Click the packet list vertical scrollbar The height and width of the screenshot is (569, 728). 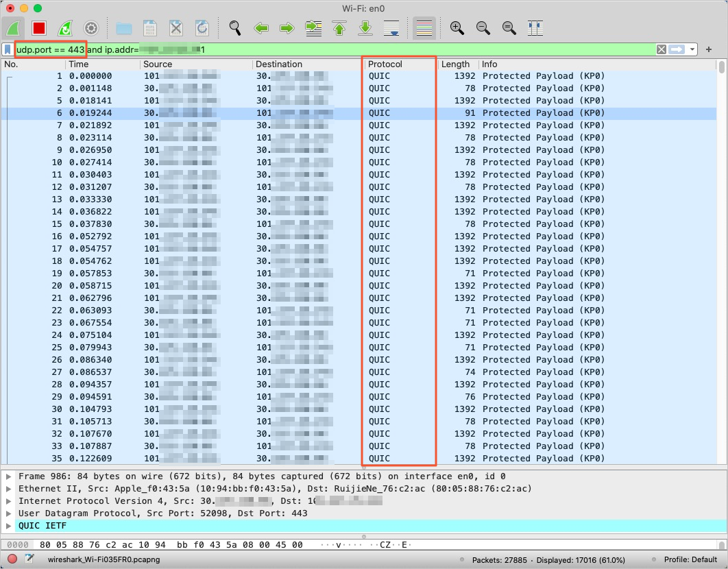point(722,263)
